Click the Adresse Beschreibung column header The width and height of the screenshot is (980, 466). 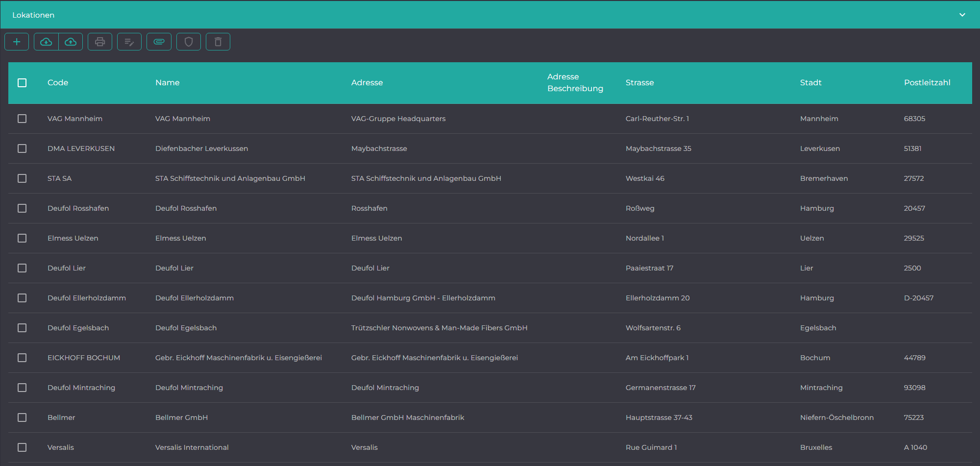[575, 83]
